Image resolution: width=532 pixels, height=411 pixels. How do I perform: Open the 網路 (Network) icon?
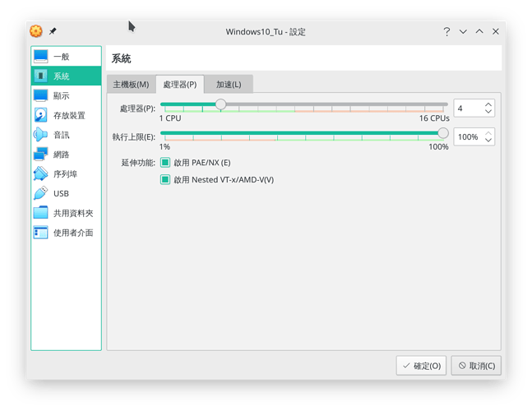pyautogui.click(x=41, y=154)
